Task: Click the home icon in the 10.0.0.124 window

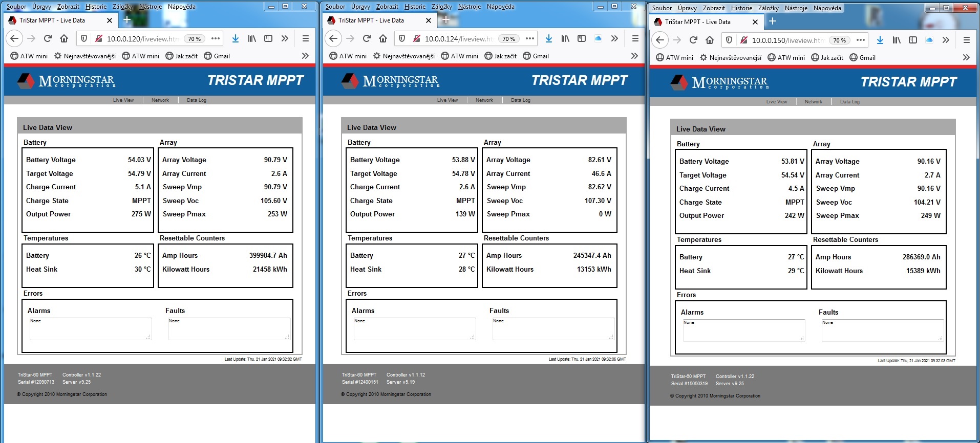Action: point(383,38)
